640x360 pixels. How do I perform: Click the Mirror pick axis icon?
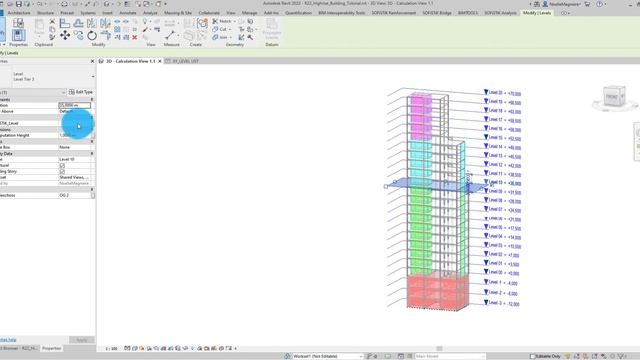[x=92, y=23]
